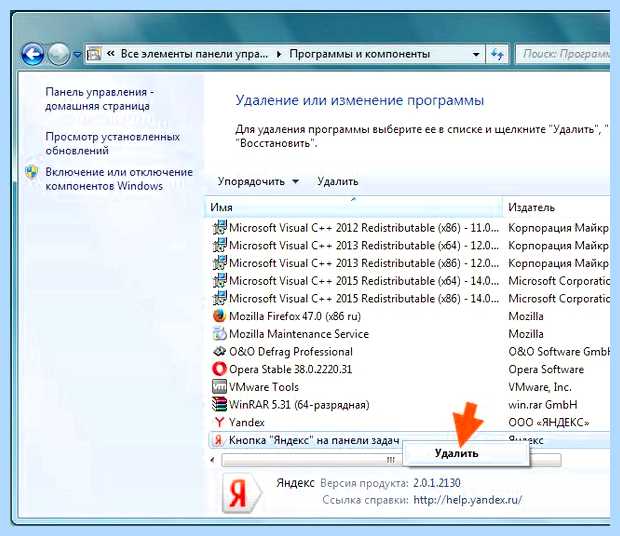
Task: Open the 'Упорядочить' dropdown menu
Action: (x=258, y=181)
